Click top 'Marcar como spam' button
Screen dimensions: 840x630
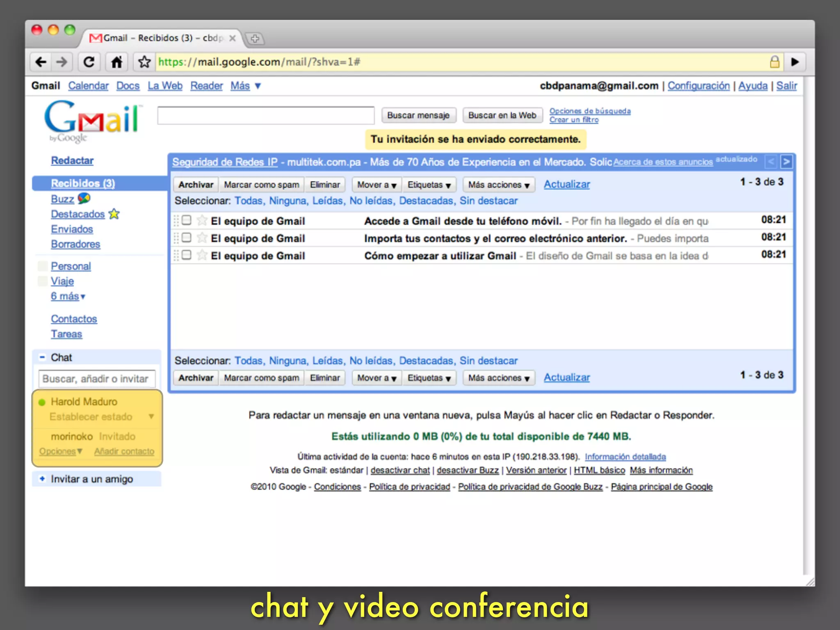261,185
